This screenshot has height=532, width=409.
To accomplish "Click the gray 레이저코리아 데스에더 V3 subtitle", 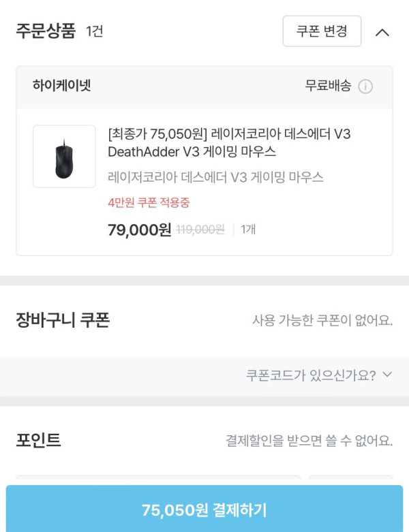I will point(215,177).
